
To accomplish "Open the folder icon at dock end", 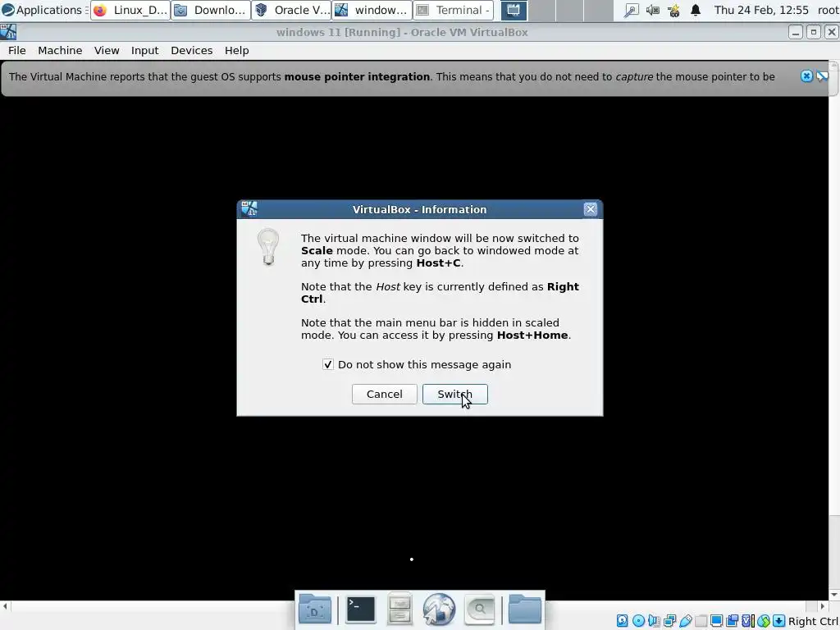I will pyautogui.click(x=524, y=609).
